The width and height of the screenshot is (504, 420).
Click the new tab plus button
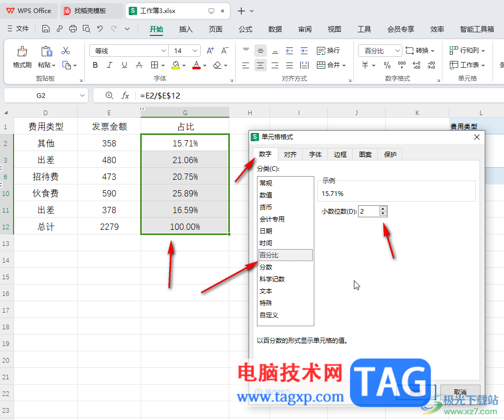click(x=241, y=11)
